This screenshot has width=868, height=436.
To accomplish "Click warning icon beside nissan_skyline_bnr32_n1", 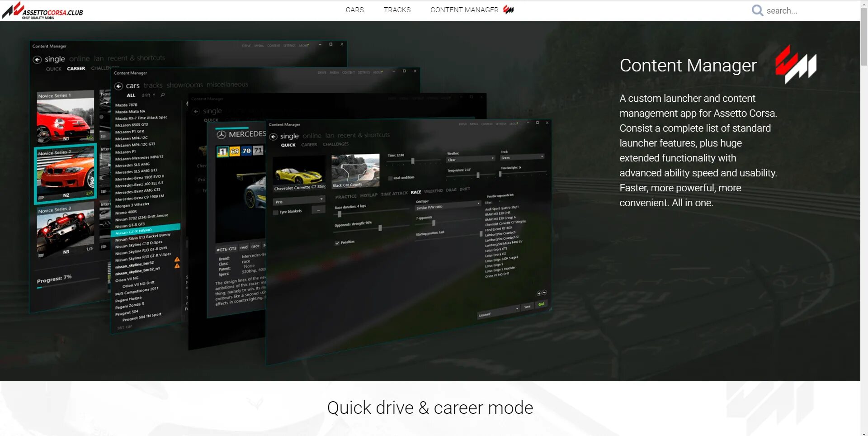I will pos(177,266).
